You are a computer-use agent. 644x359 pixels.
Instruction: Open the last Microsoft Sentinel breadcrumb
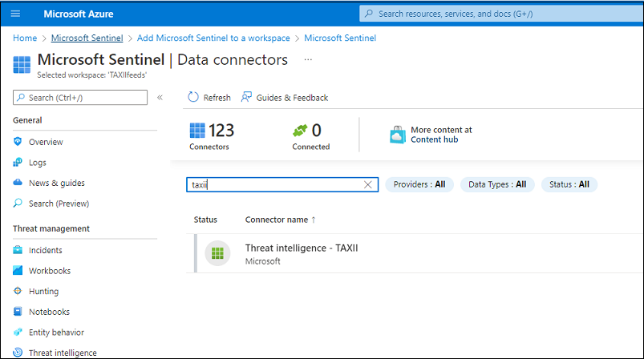[x=340, y=38]
